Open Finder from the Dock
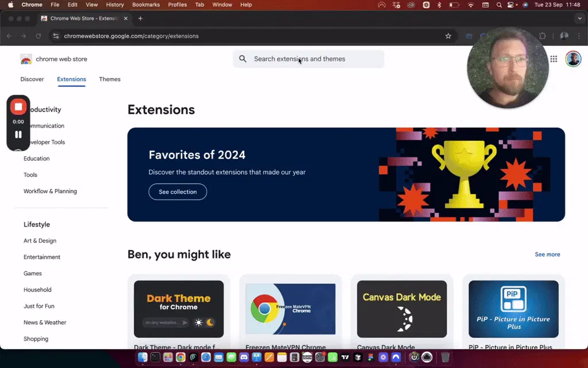Image resolution: width=588 pixels, height=368 pixels. (x=142, y=358)
